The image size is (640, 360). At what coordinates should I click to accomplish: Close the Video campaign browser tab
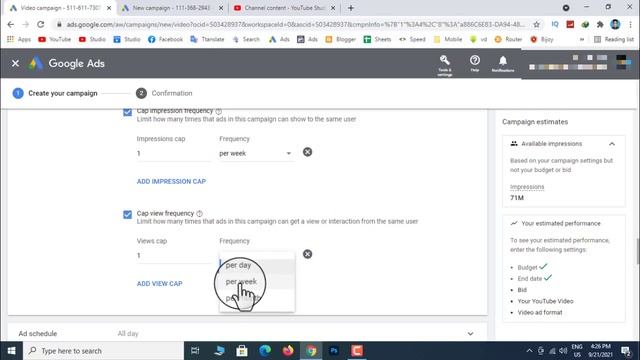point(109,8)
